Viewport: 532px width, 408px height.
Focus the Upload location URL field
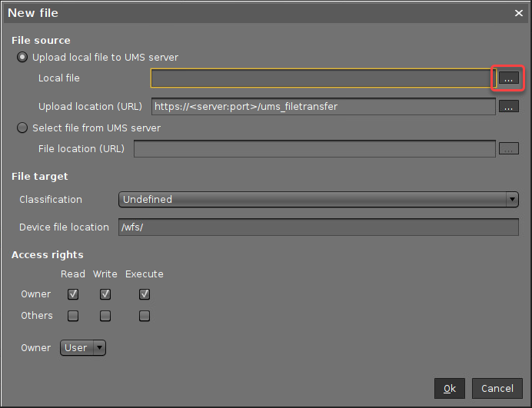pyautogui.click(x=323, y=107)
